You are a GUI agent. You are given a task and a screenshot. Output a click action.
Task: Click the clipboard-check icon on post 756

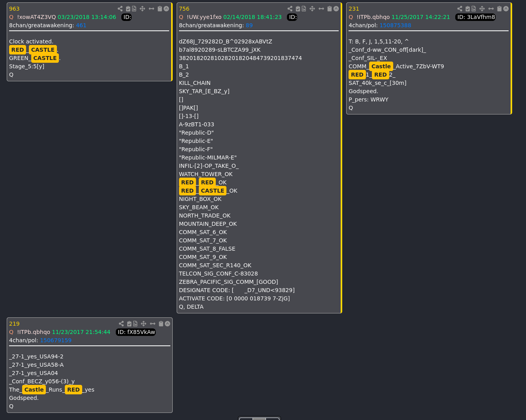(x=298, y=9)
